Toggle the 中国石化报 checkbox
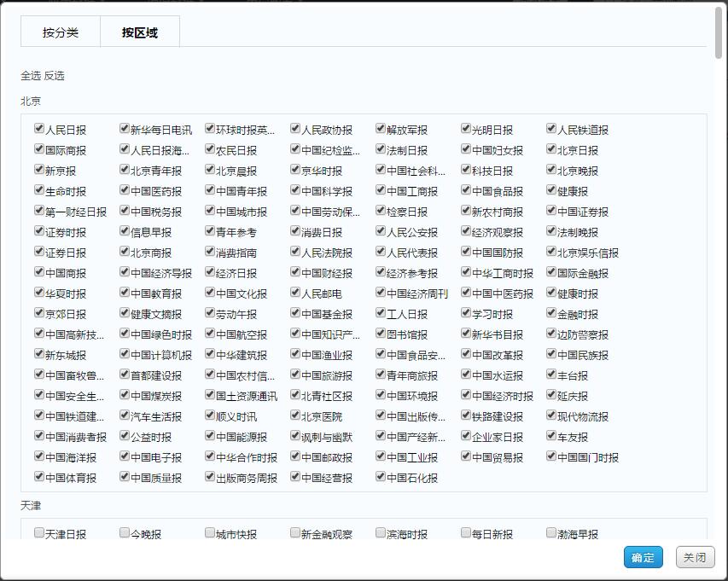This screenshot has height=581, width=728. (x=381, y=475)
